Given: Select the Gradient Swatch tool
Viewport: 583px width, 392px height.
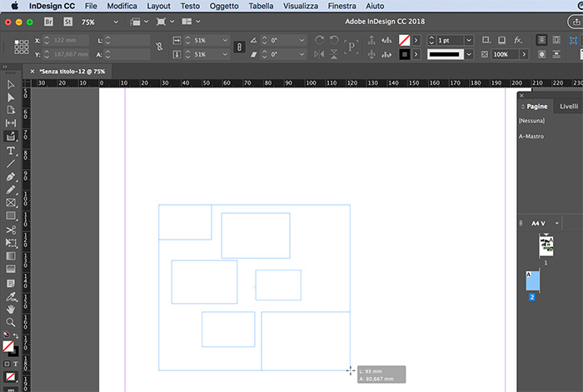Looking at the screenshot, I should coord(11,256).
